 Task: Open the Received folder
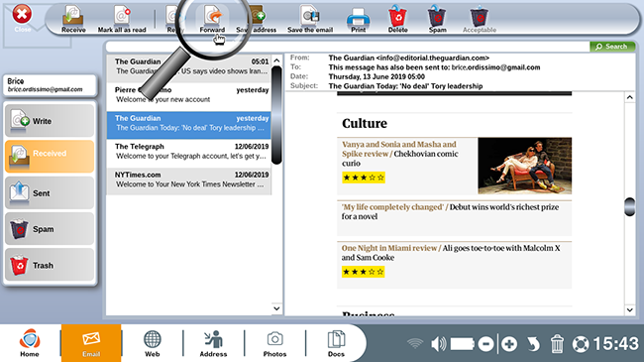click(x=50, y=157)
